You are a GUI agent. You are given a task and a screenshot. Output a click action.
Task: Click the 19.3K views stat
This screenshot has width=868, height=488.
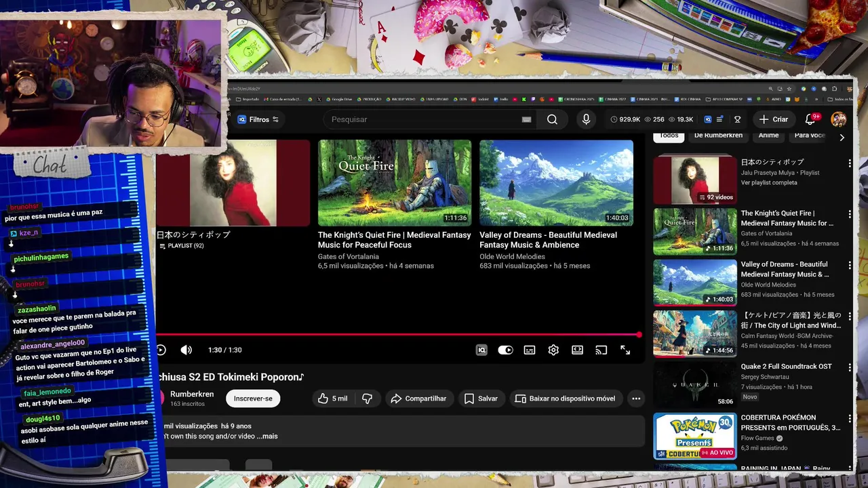point(680,119)
